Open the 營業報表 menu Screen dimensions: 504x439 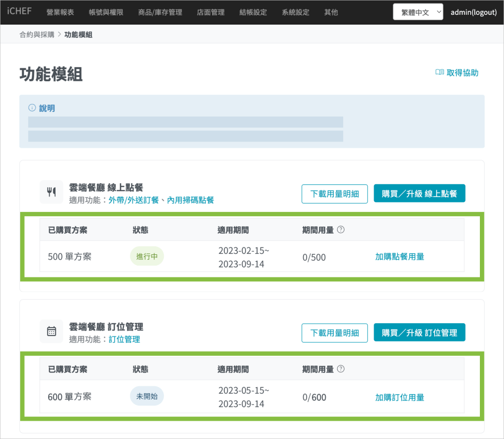pyautogui.click(x=60, y=12)
